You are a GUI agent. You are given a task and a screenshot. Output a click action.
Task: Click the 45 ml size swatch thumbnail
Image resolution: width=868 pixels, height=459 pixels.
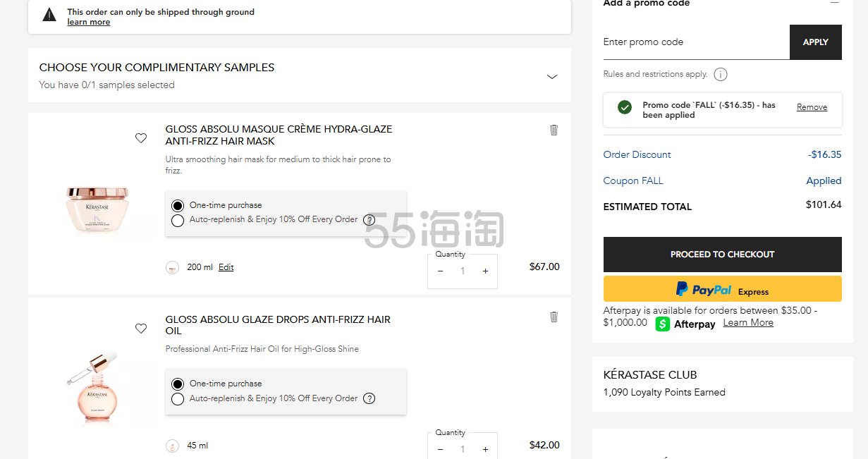tap(172, 446)
